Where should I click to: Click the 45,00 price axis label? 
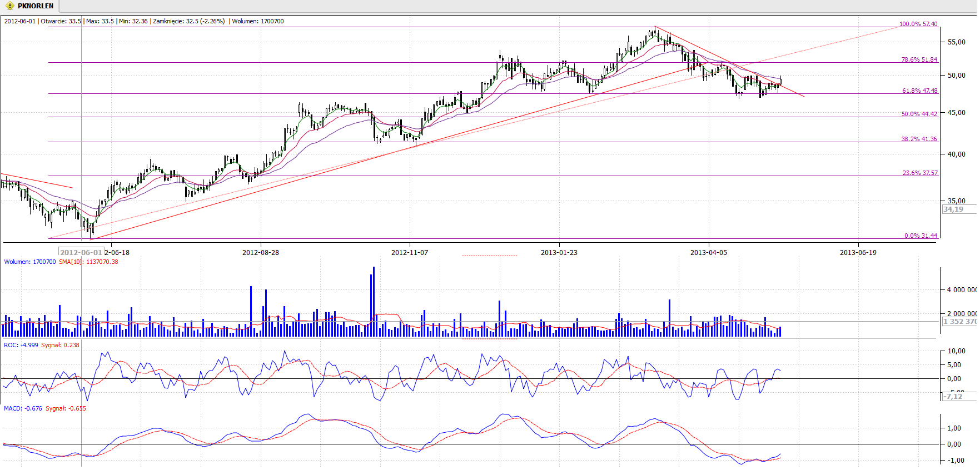coord(957,113)
